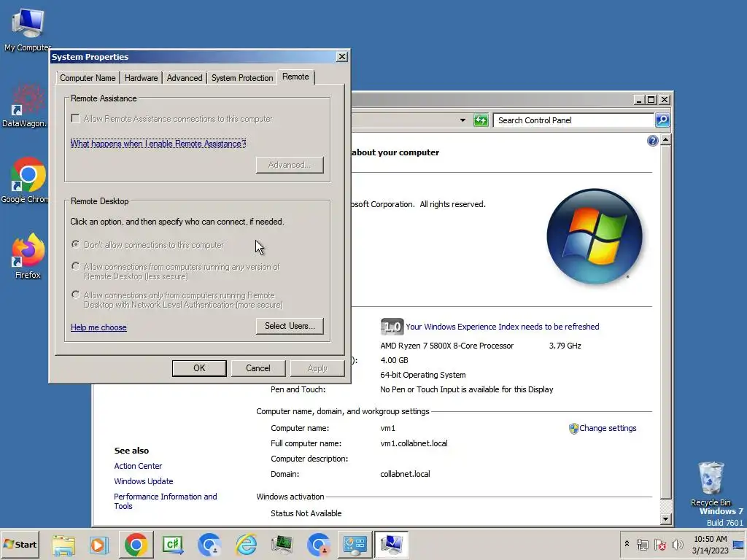Minimize the Control Panel window
The width and height of the screenshot is (747, 560).
click(x=639, y=99)
